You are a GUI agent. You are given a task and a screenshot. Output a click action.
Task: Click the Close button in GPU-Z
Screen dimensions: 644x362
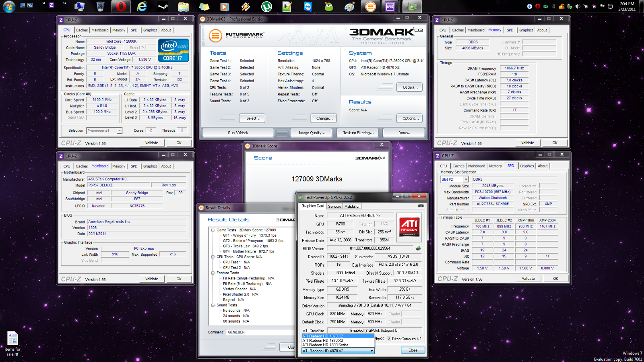click(x=413, y=350)
